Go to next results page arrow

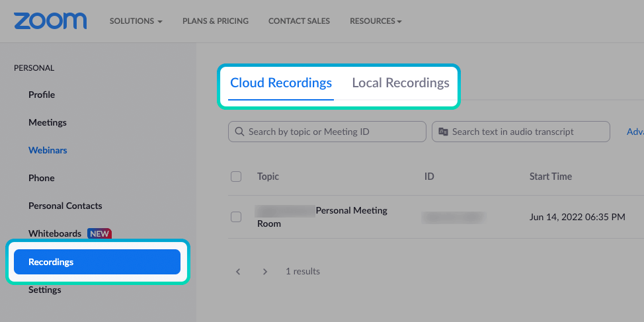(x=265, y=272)
